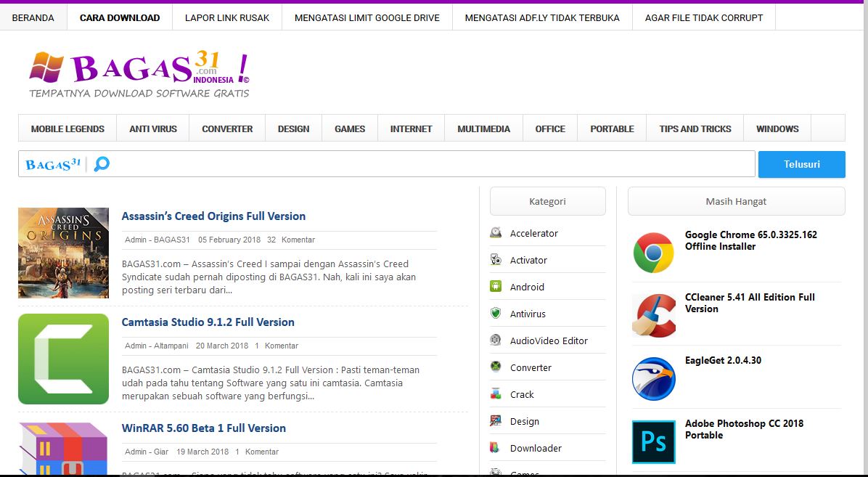Click the Downloader category link
The height and width of the screenshot is (477, 868).
[x=536, y=448]
